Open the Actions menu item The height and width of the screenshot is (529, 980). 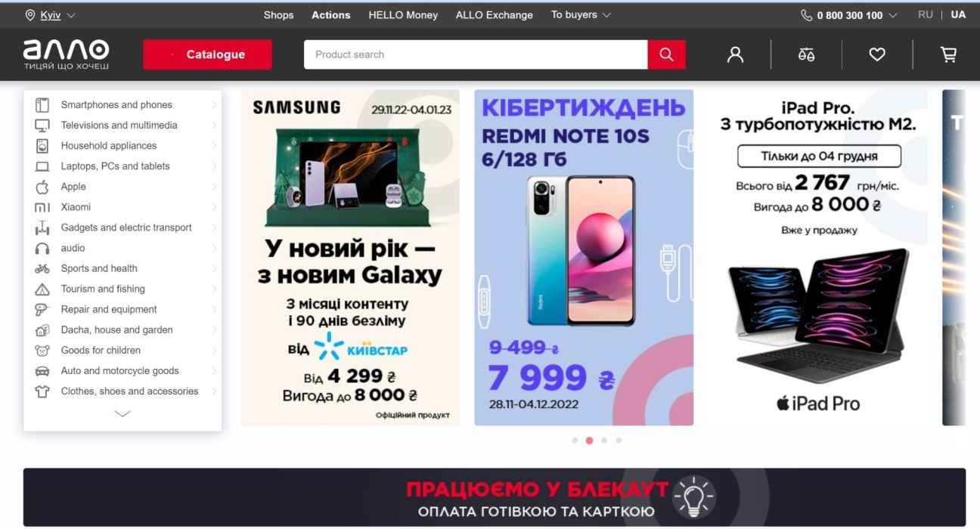tap(331, 15)
